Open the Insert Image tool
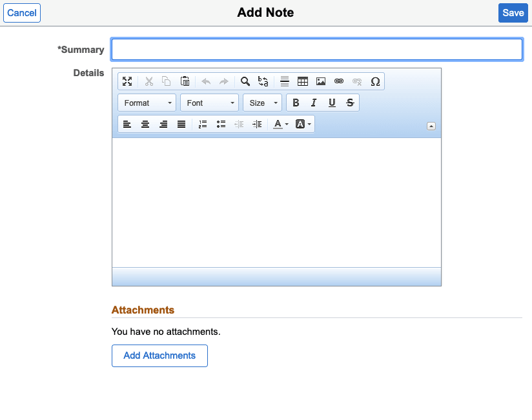Image resolution: width=532 pixels, height=420 pixels. [x=321, y=81]
